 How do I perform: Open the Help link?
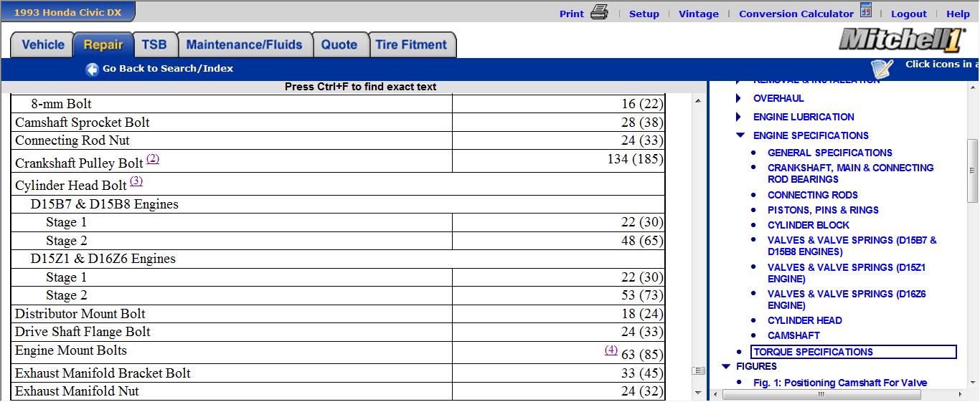point(958,14)
